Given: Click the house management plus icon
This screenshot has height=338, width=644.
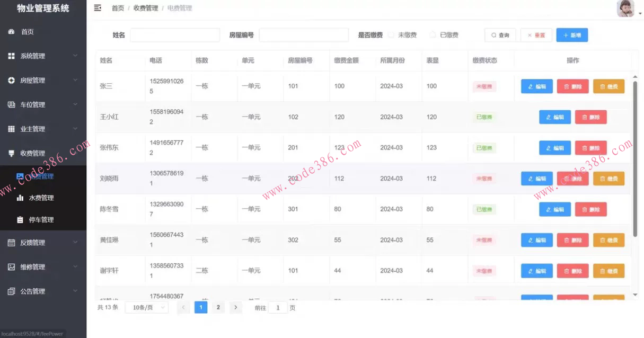Looking at the screenshot, I should pos(11,81).
